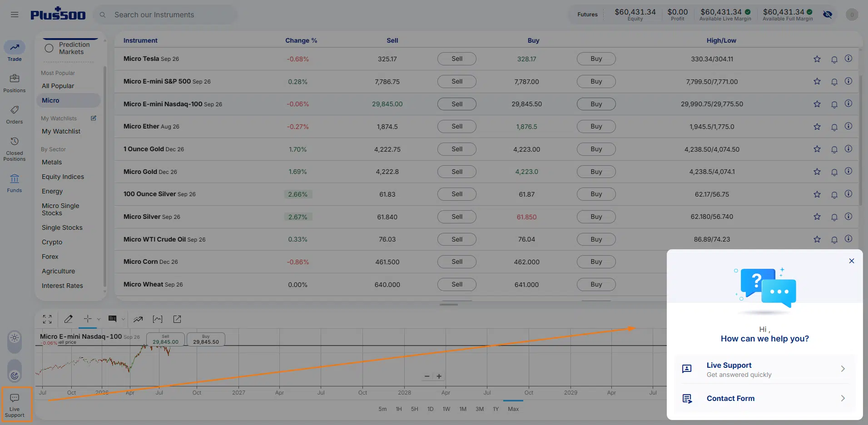The height and width of the screenshot is (425, 868).
Task: Open the bracketed line chart-type tool
Action: click(158, 319)
